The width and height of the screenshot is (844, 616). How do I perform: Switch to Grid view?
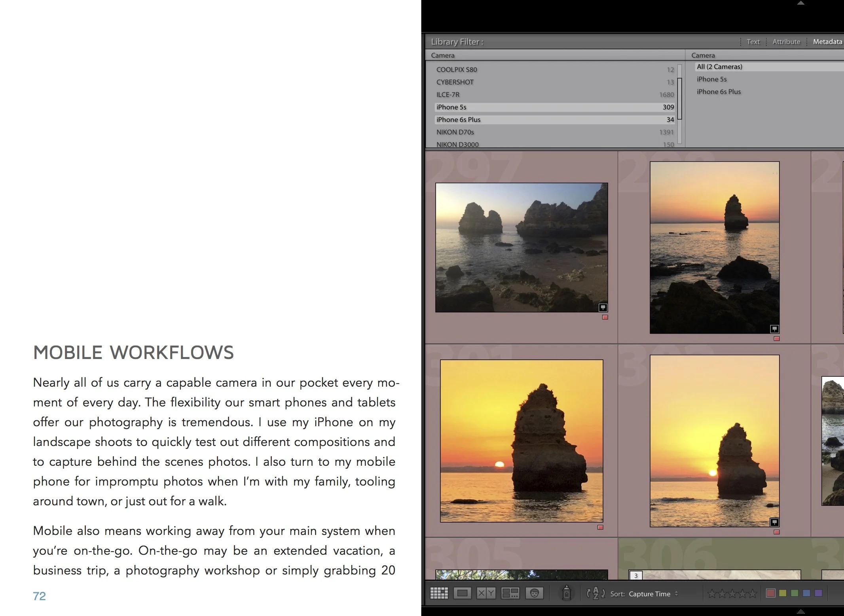pyautogui.click(x=439, y=593)
